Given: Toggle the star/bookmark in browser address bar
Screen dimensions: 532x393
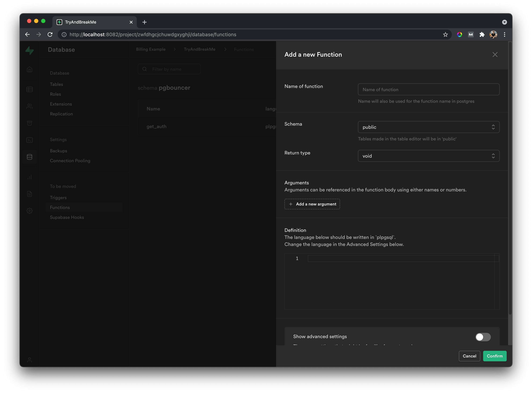Looking at the screenshot, I should (x=446, y=34).
